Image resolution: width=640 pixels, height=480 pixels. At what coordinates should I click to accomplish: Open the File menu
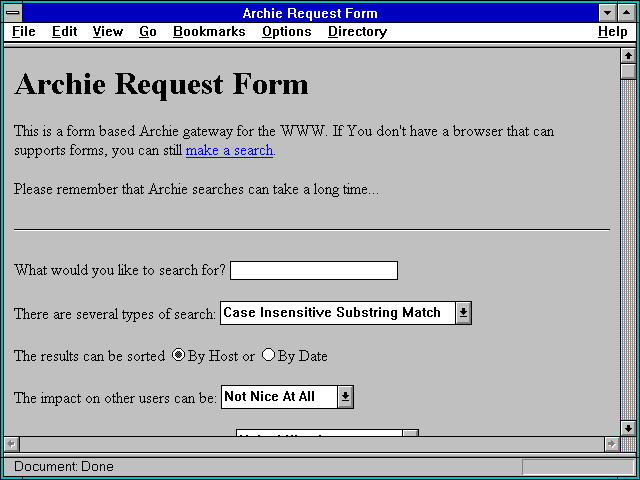(x=24, y=32)
